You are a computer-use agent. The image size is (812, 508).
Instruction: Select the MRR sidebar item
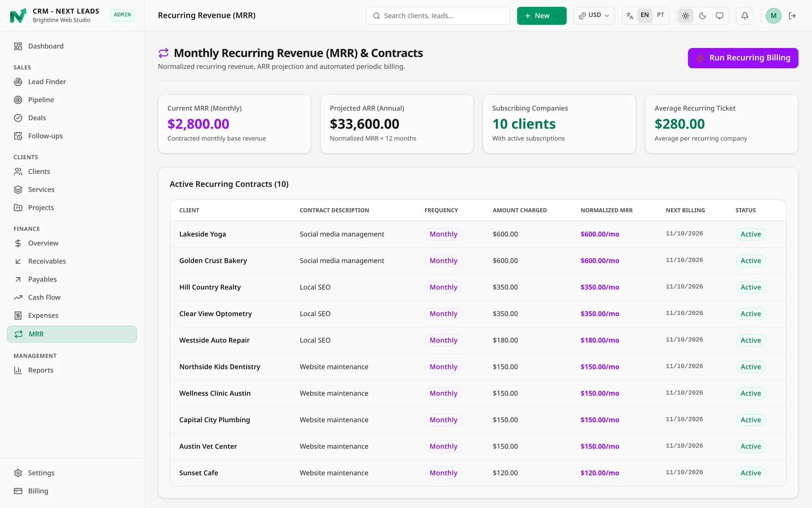coord(72,334)
